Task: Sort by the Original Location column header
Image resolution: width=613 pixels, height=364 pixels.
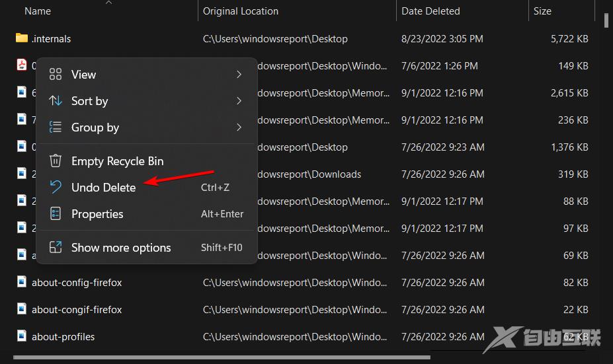Action: pyautogui.click(x=241, y=11)
